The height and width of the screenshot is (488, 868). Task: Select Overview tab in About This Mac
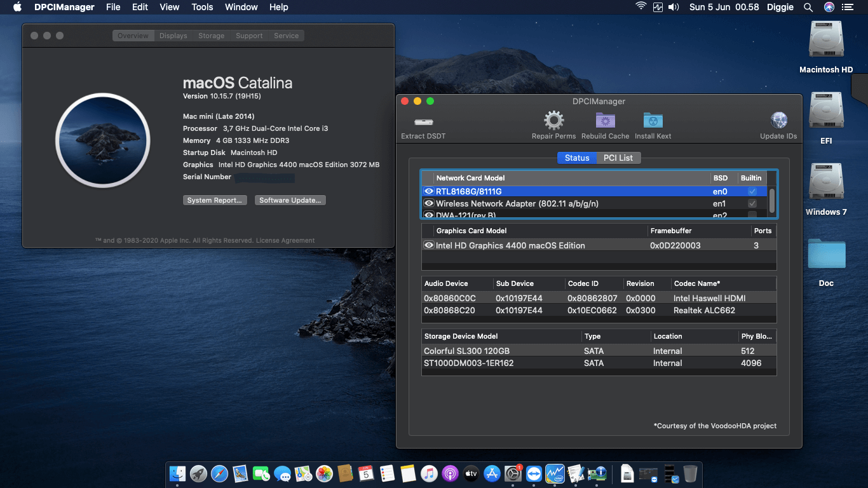pyautogui.click(x=133, y=36)
